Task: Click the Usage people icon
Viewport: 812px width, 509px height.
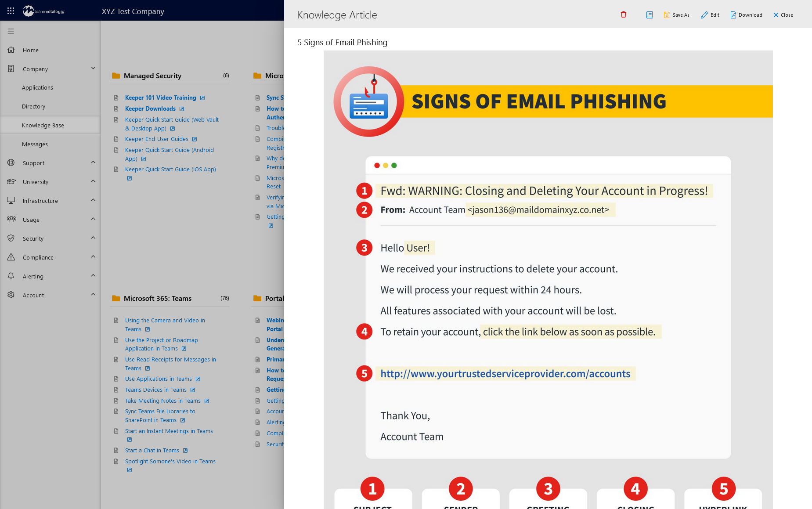Action: tap(11, 219)
